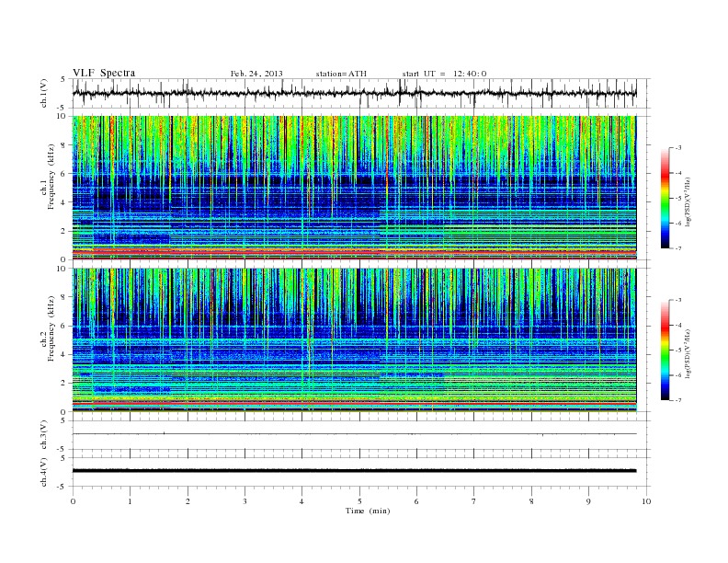This screenshot has height=563, width=728.
Task: Click time axis tick label "5"
Action: coord(359,501)
